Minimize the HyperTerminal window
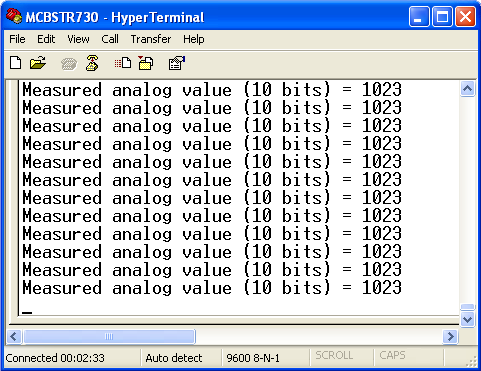The image size is (481, 371). coord(419,17)
